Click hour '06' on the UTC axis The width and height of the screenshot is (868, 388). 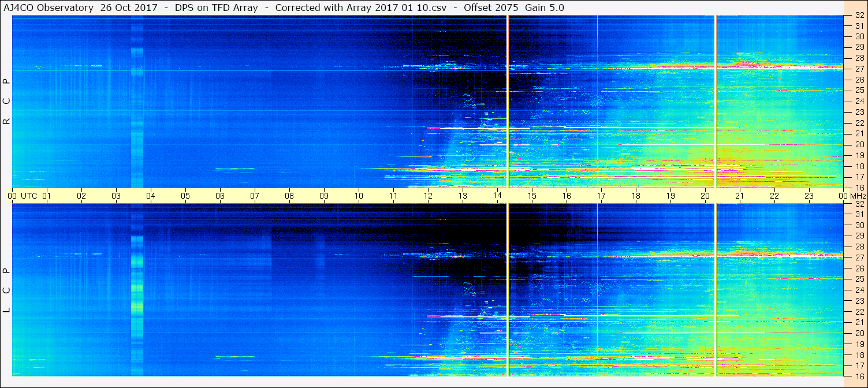pos(220,196)
